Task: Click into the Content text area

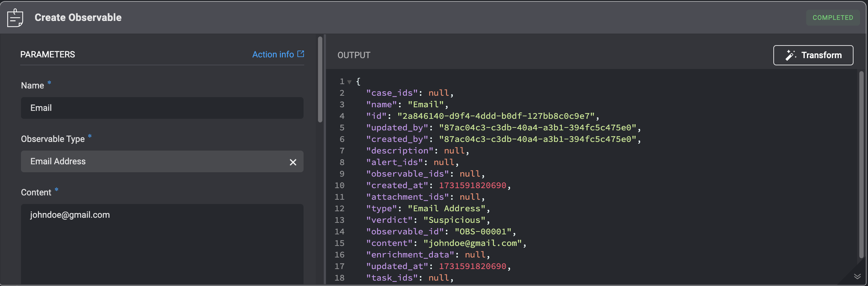Action: pyautogui.click(x=162, y=244)
